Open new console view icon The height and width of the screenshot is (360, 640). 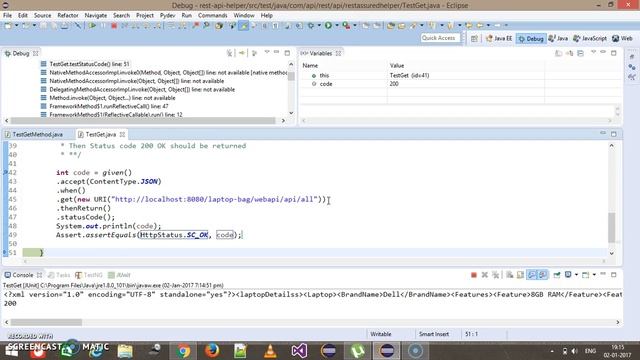585,275
